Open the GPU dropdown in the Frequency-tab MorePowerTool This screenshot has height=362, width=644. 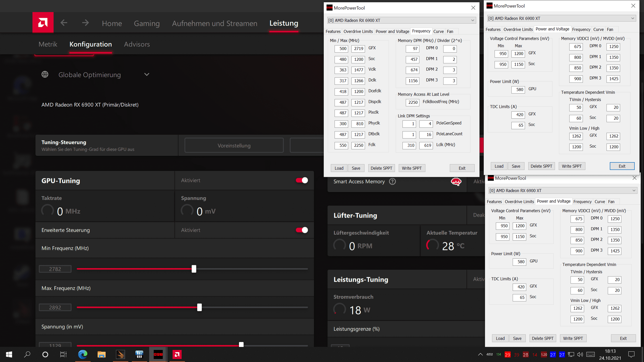pos(402,20)
